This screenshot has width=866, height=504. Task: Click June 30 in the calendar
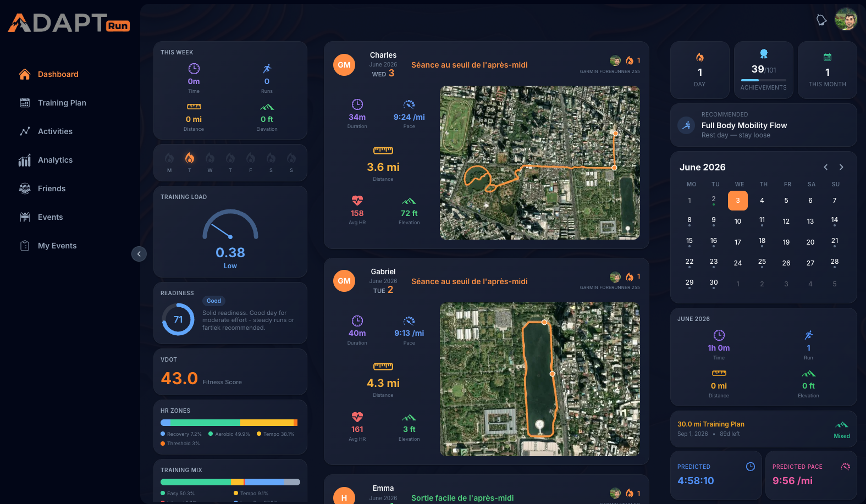(714, 284)
